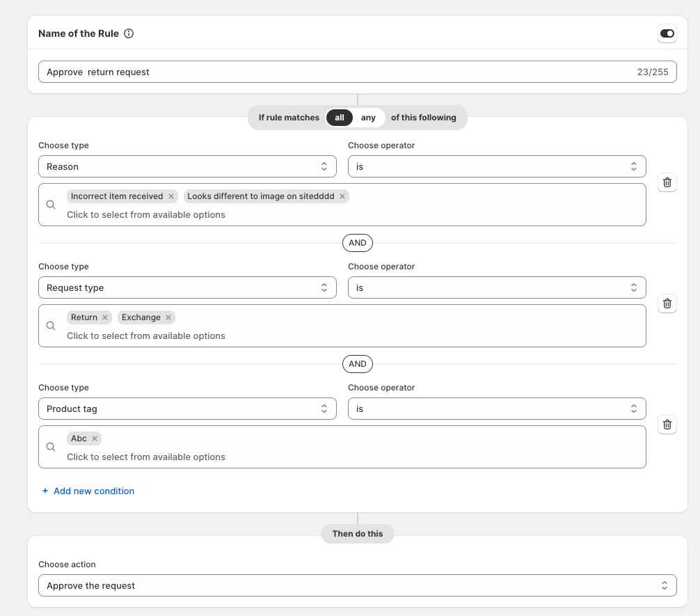Remove the Abc chip from Product tag

(x=96, y=438)
